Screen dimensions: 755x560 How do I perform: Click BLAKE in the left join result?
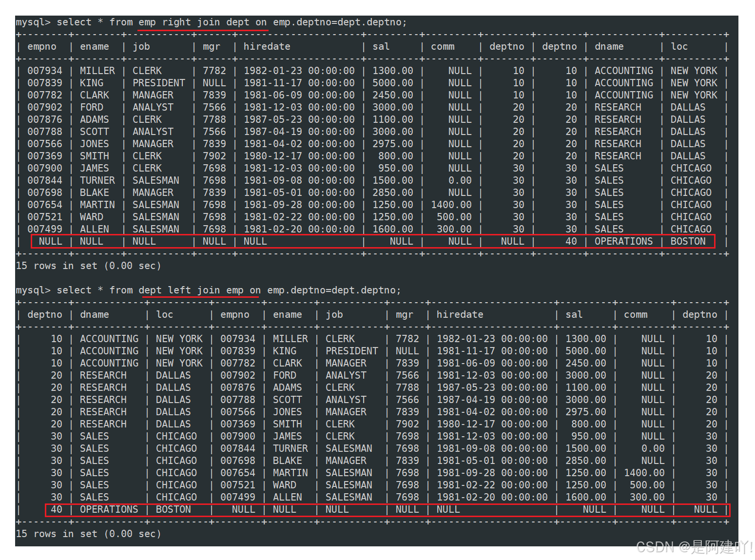point(288,461)
